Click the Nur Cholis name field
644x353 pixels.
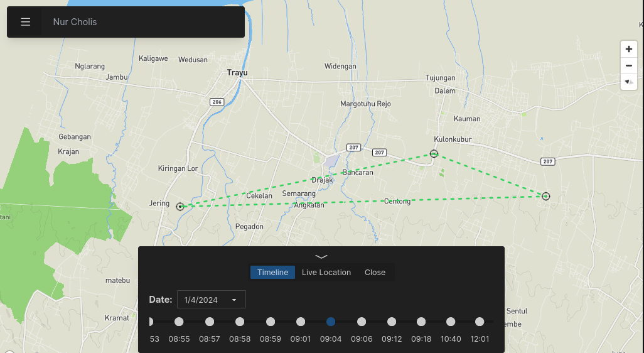pos(143,22)
